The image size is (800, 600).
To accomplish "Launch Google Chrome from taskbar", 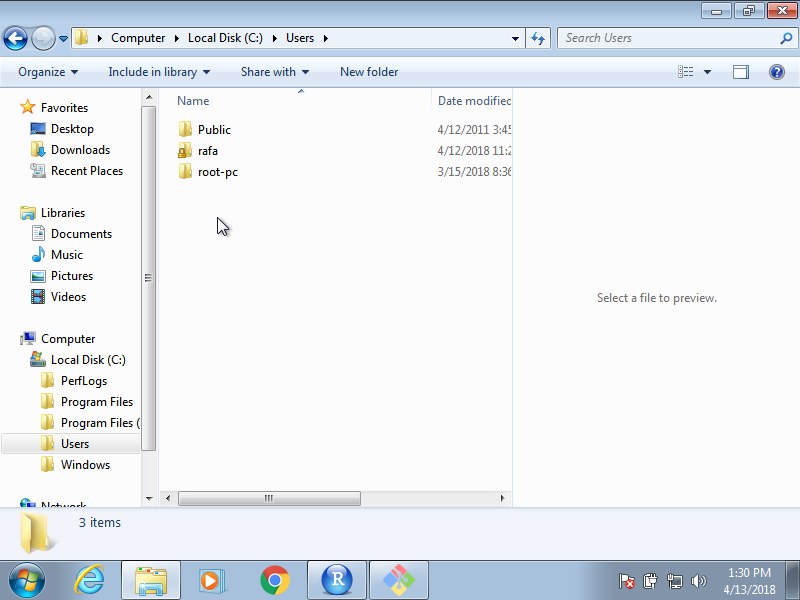I will tap(274, 581).
